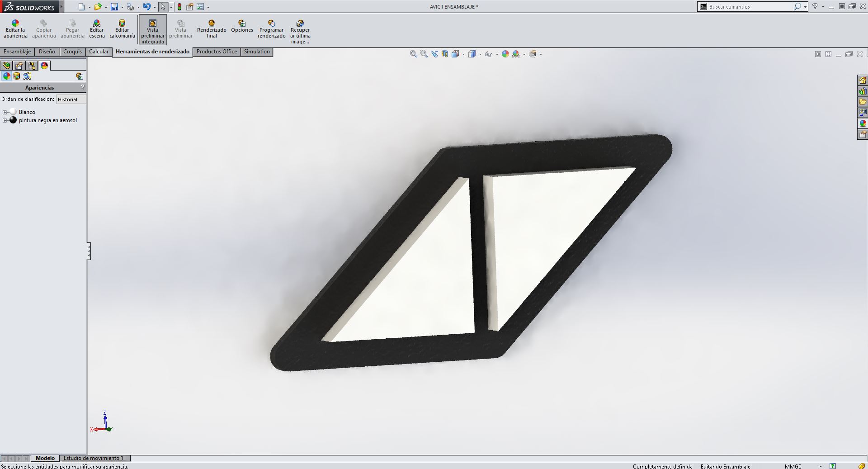Image resolution: width=868 pixels, height=469 pixels.
Task: Show appearances view in DisplayManager
Action: (6, 76)
